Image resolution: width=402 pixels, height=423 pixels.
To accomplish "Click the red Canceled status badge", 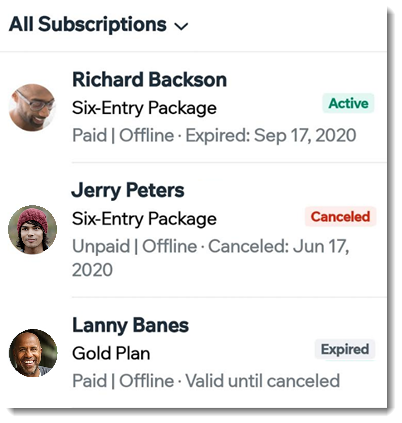I will [x=340, y=217].
